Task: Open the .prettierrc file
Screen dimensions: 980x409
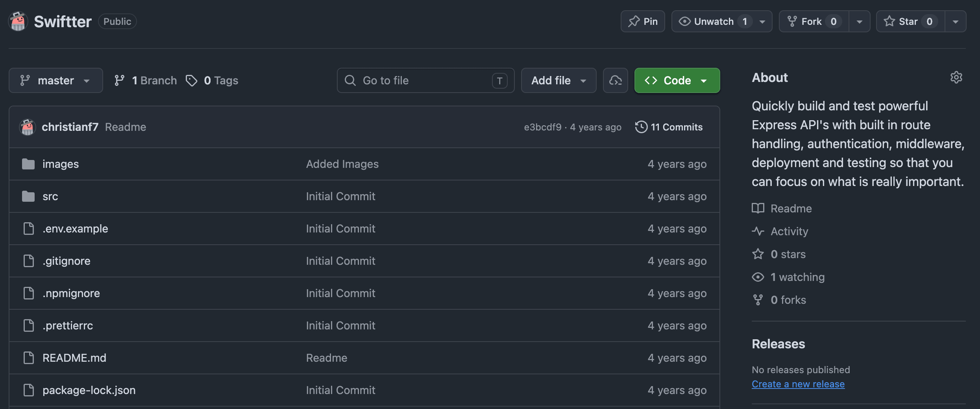Action: 68,325
